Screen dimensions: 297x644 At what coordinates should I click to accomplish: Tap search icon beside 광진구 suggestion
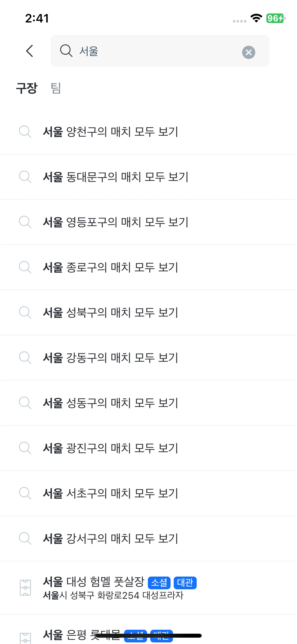[x=25, y=448]
